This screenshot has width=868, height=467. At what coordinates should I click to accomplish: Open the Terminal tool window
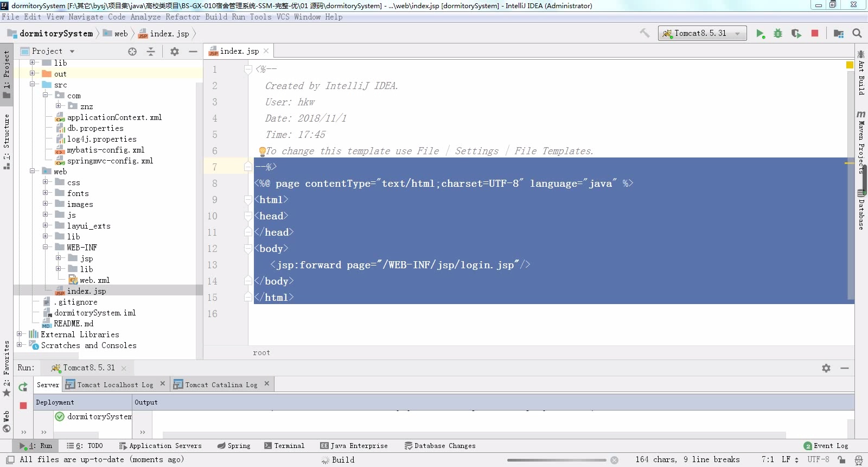point(284,446)
